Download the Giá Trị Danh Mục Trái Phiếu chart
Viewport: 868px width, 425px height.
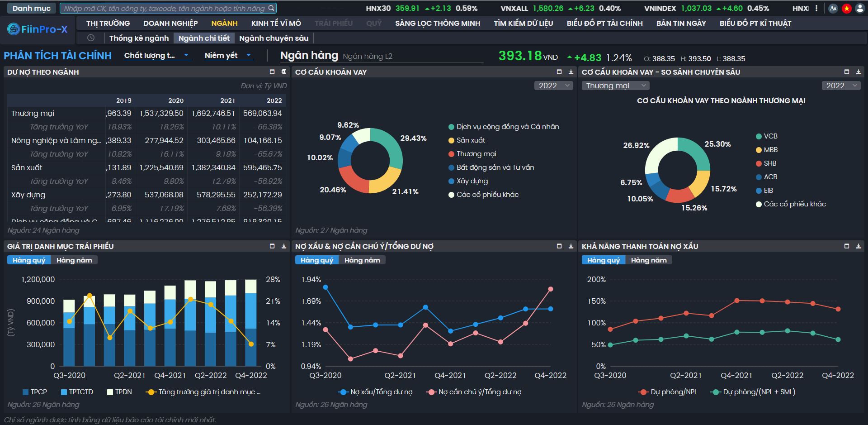(284, 246)
